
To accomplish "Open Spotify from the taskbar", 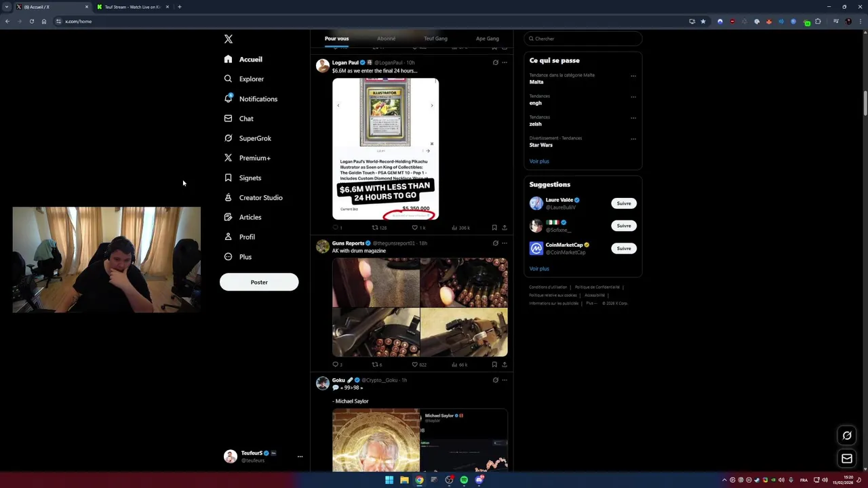I will pos(464,480).
